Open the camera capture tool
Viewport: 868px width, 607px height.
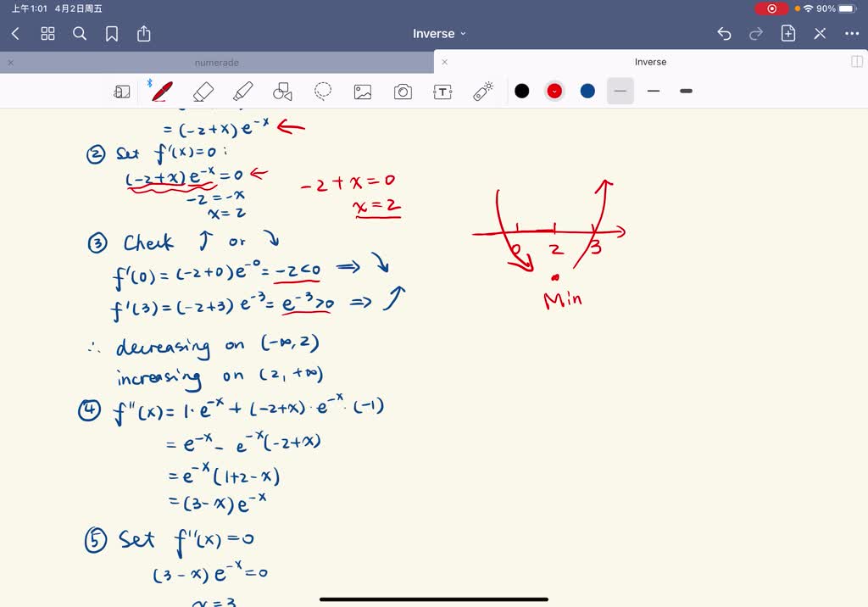click(403, 91)
